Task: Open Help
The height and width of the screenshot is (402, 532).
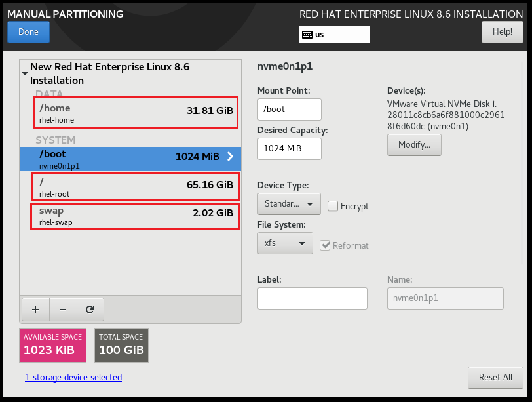Action: [x=502, y=32]
